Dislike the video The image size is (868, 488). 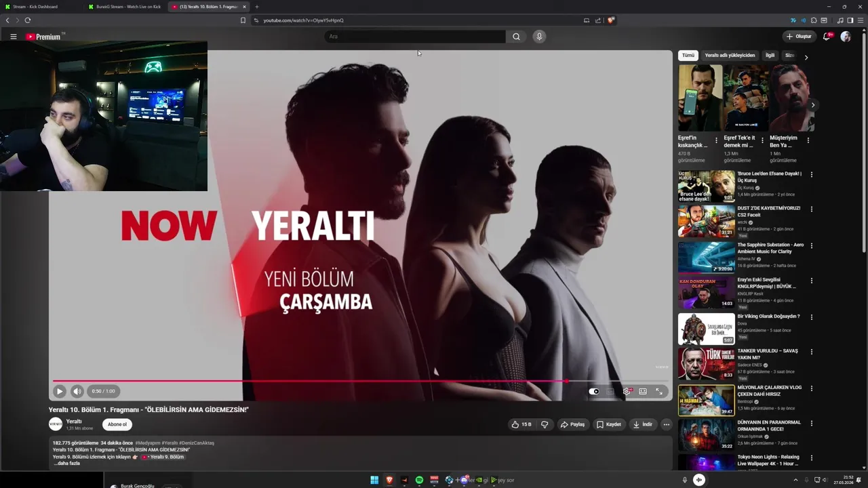545,424
